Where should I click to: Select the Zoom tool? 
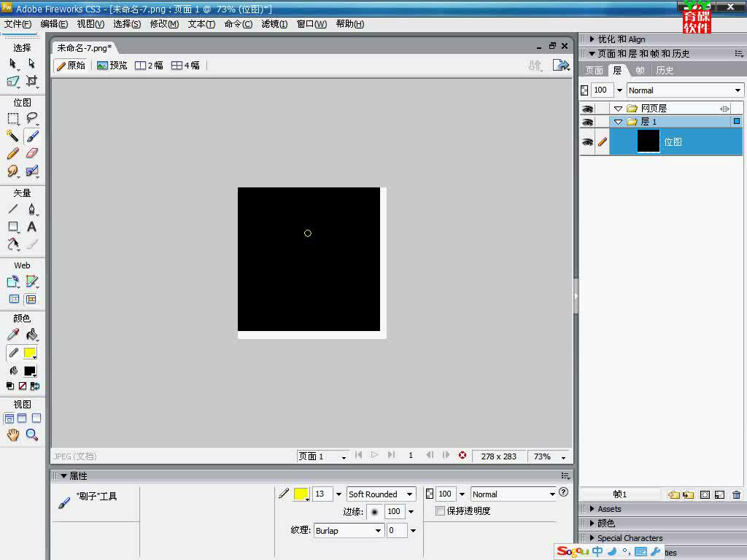[31, 435]
